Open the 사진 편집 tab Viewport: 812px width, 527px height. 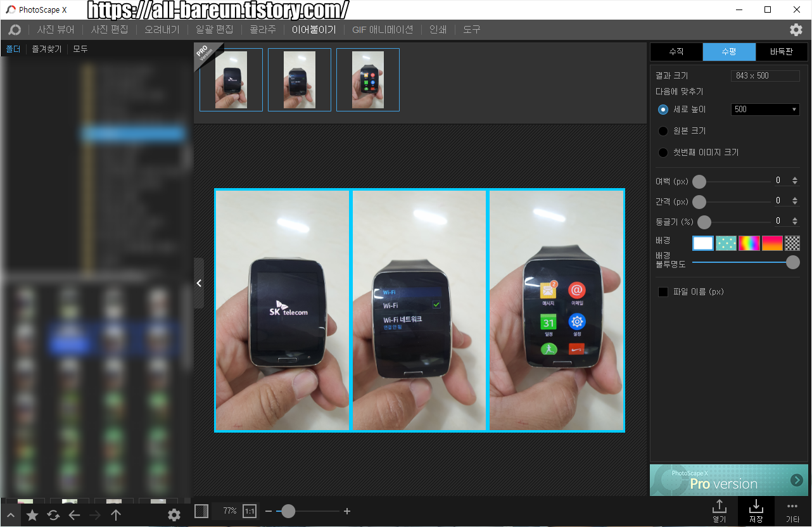(110, 30)
